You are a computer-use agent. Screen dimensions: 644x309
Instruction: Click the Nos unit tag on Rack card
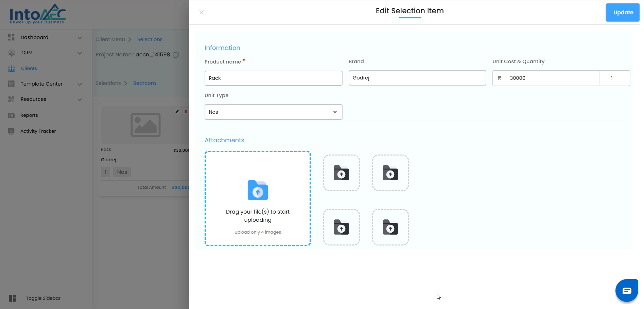pyautogui.click(x=122, y=172)
